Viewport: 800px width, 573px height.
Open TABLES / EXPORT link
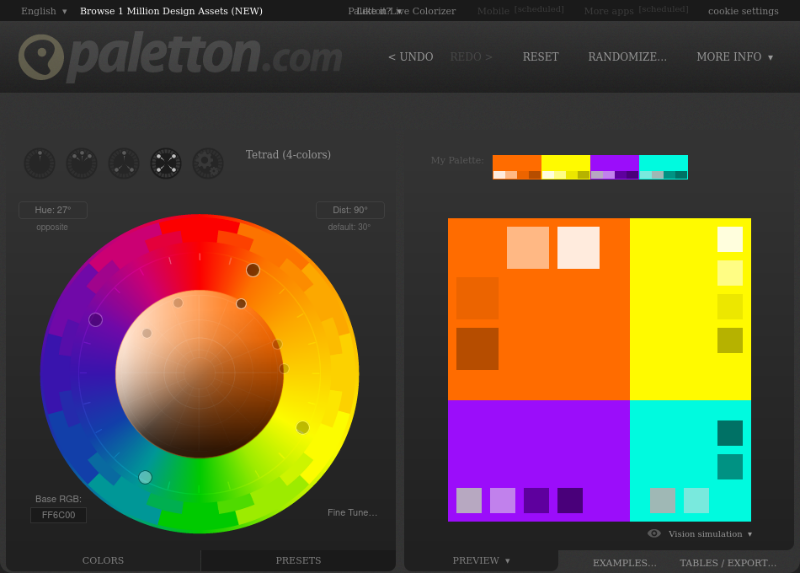[x=727, y=563]
